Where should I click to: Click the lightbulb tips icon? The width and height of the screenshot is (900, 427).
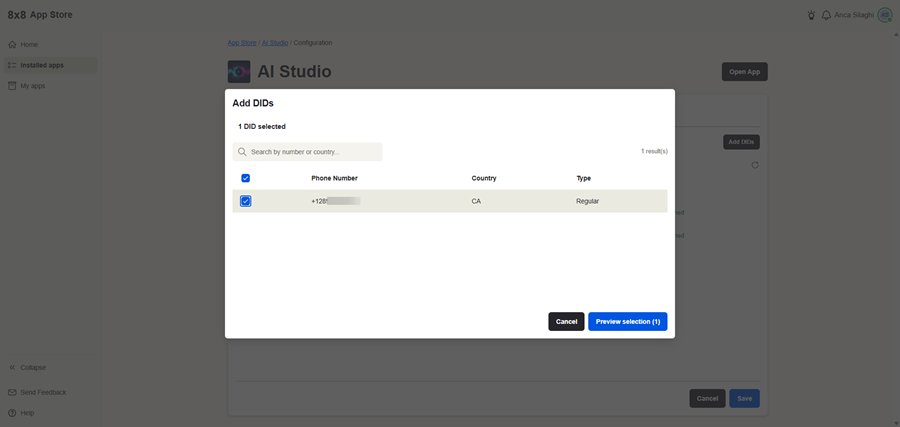pos(811,15)
